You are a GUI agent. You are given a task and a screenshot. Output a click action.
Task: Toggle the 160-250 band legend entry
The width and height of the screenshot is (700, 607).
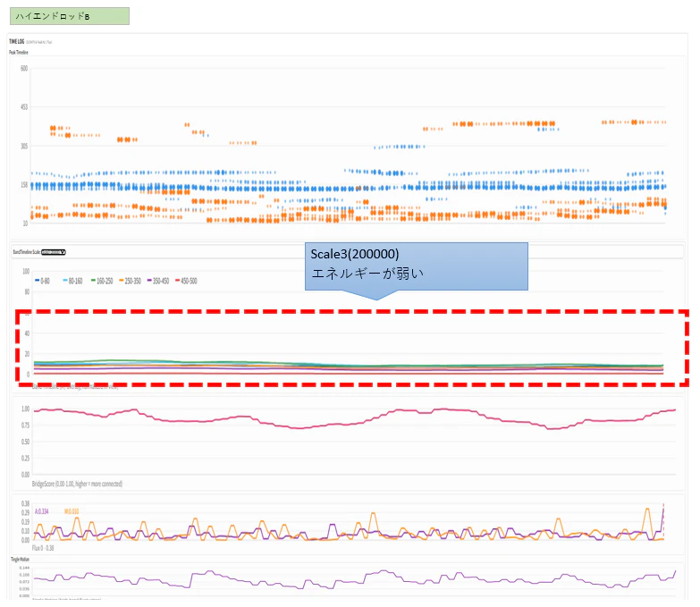tap(102, 281)
